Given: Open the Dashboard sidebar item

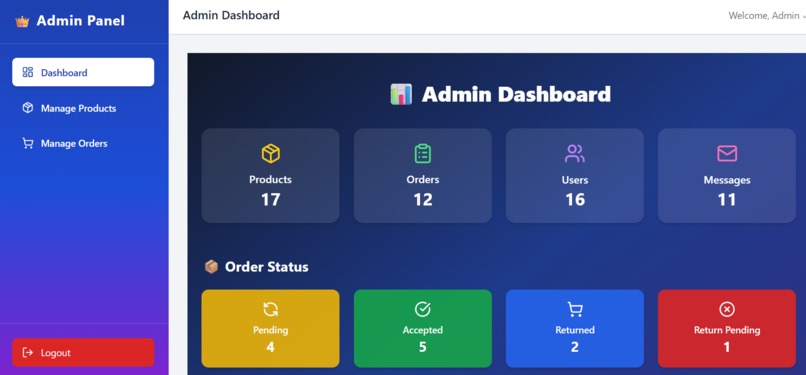Looking at the screenshot, I should click(83, 72).
